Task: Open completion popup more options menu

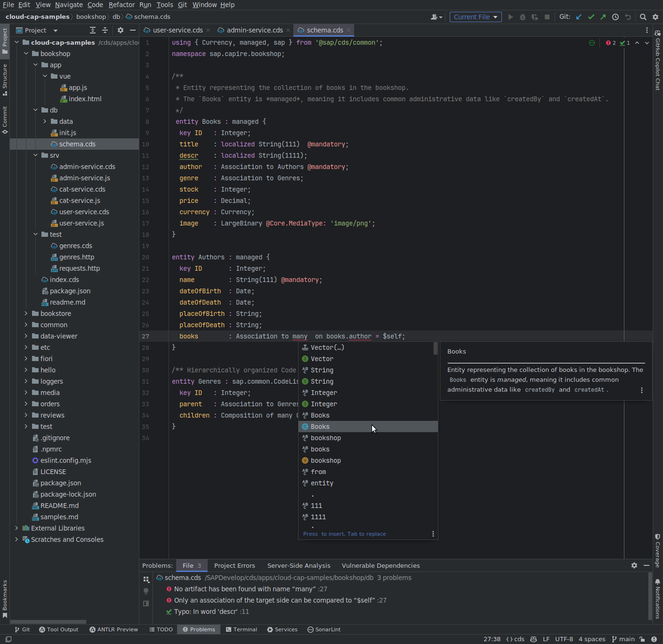Action: [433, 534]
